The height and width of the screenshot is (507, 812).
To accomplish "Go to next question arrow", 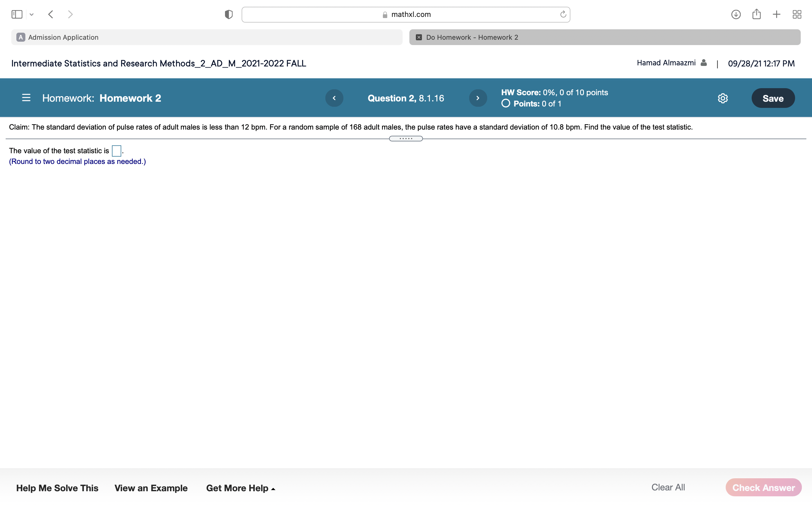I will coord(478,98).
